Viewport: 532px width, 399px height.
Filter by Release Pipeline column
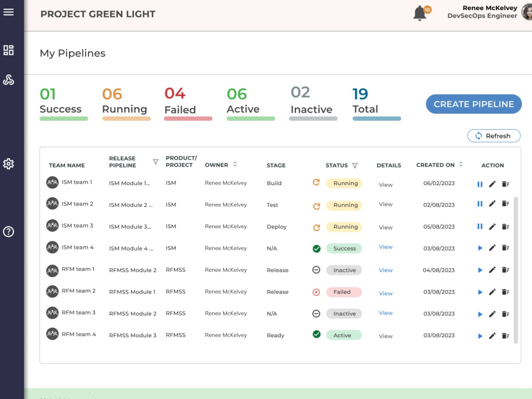tap(155, 162)
